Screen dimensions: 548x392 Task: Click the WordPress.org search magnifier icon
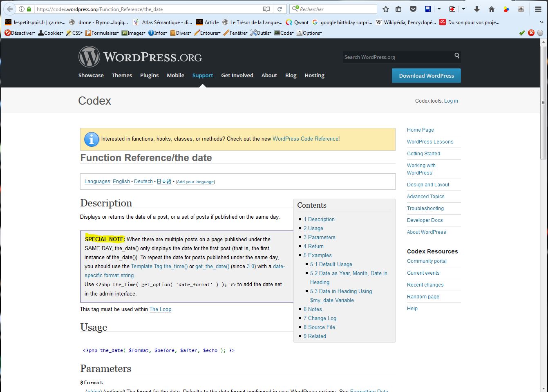[457, 56]
